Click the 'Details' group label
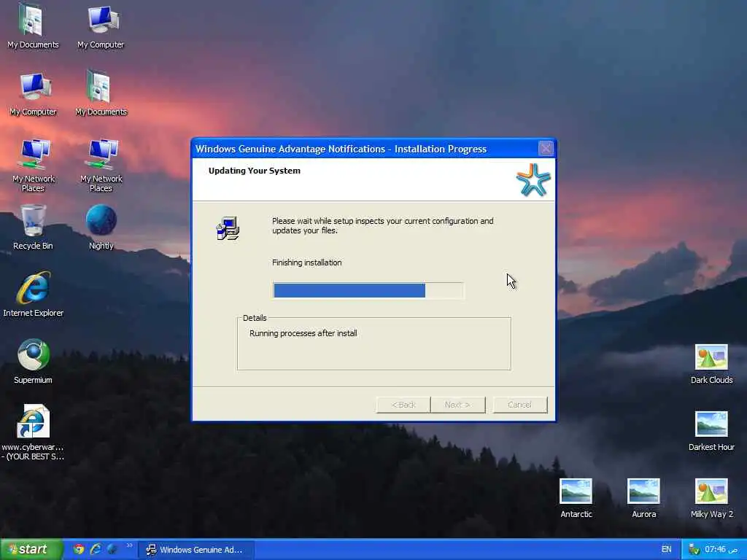This screenshot has width=747, height=560. 255,318
